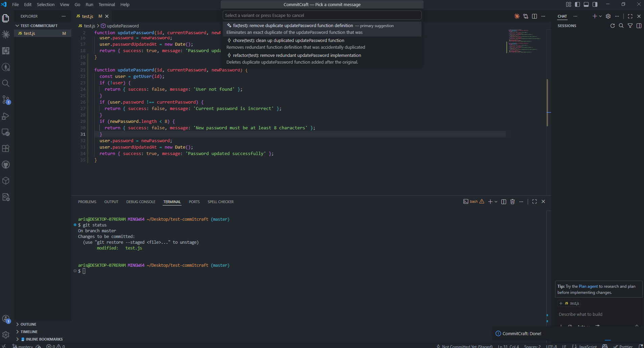
Task: Open the Search view in the activity bar
Action: point(6,83)
